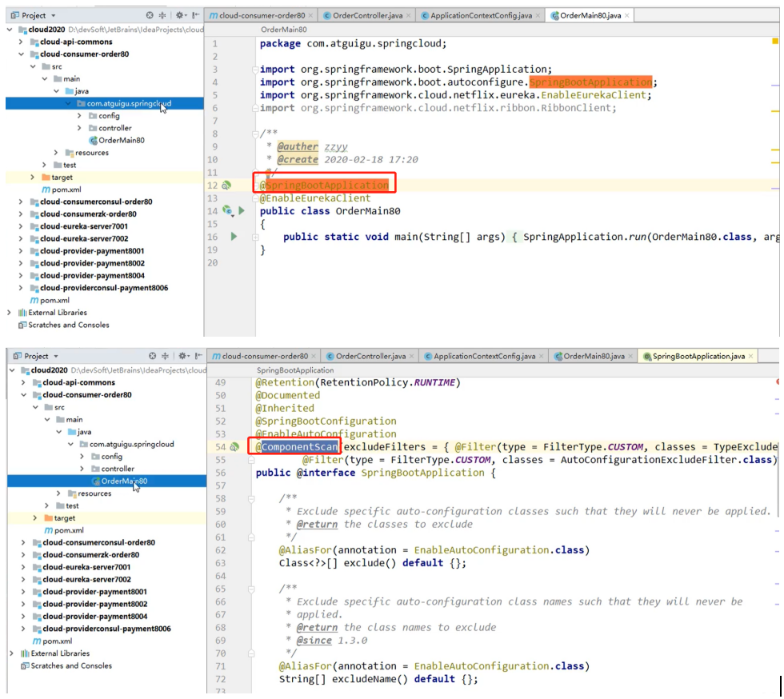This screenshot has width=784, height=699.
Task: Select OrderMain80.java tab in SpringBootApplication editor window
Action: [x=594, y=356]
